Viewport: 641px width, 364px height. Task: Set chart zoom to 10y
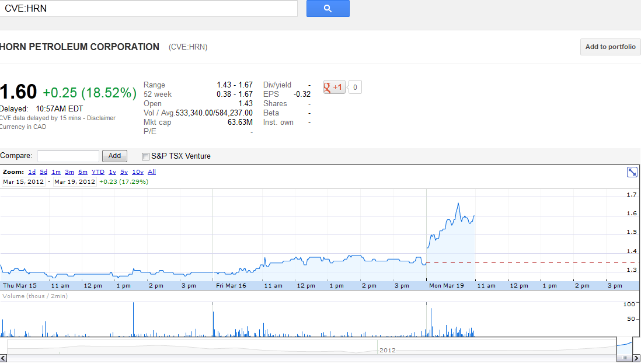(138, 172)
